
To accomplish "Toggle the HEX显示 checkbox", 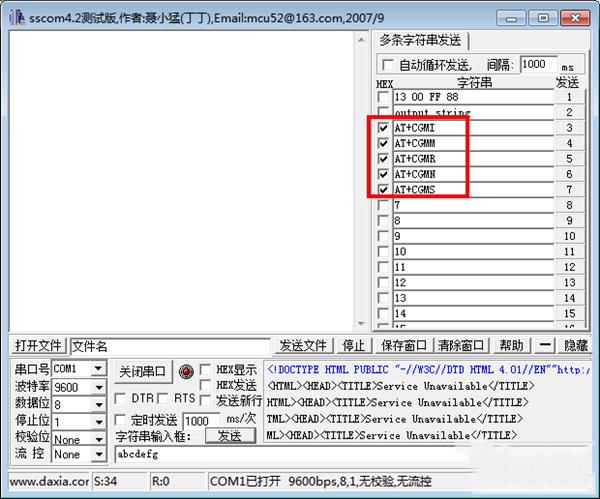I will click(x=206, y=368).
